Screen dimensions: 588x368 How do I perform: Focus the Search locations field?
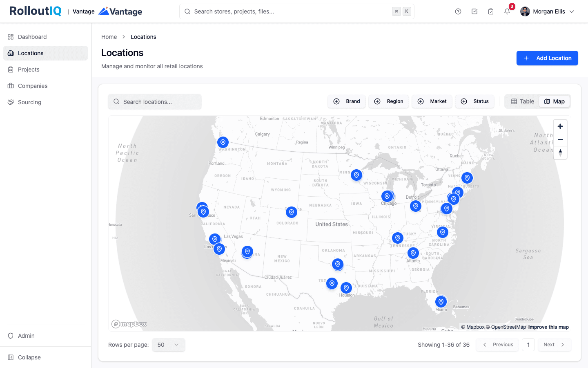pos(155,101)
